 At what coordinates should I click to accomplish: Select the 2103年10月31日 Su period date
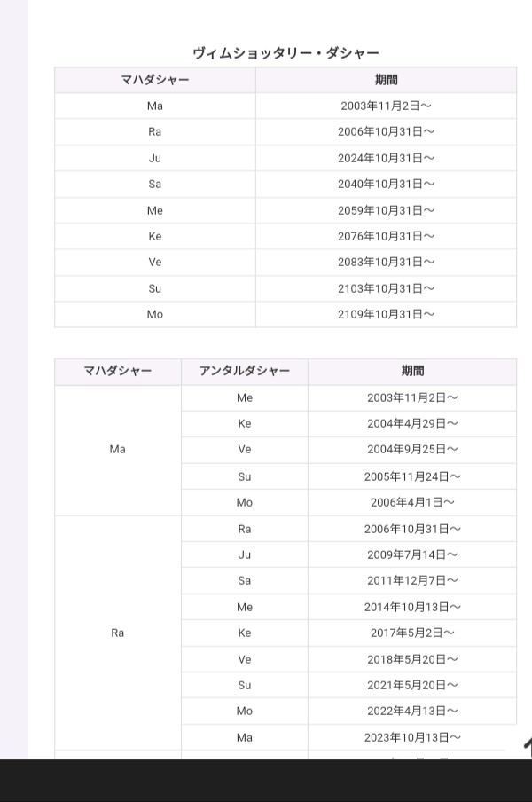386,288
